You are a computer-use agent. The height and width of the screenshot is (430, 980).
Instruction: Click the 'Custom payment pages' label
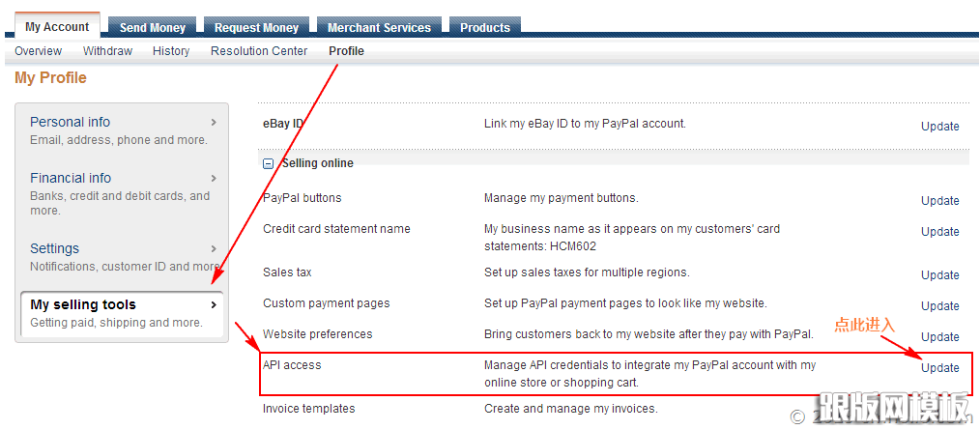[x=327, y=303]
